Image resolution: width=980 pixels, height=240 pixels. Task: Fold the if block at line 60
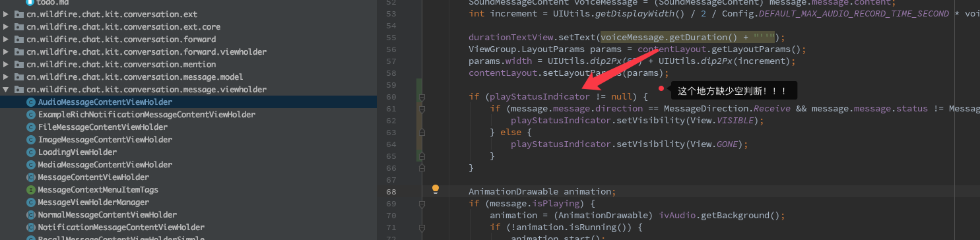coord(422,97)
